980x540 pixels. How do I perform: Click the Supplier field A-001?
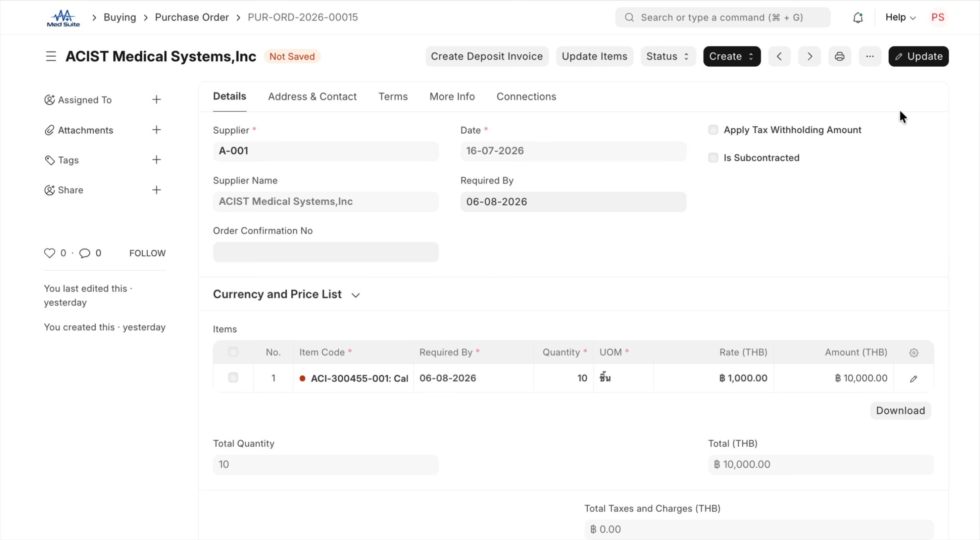(326, 151)
